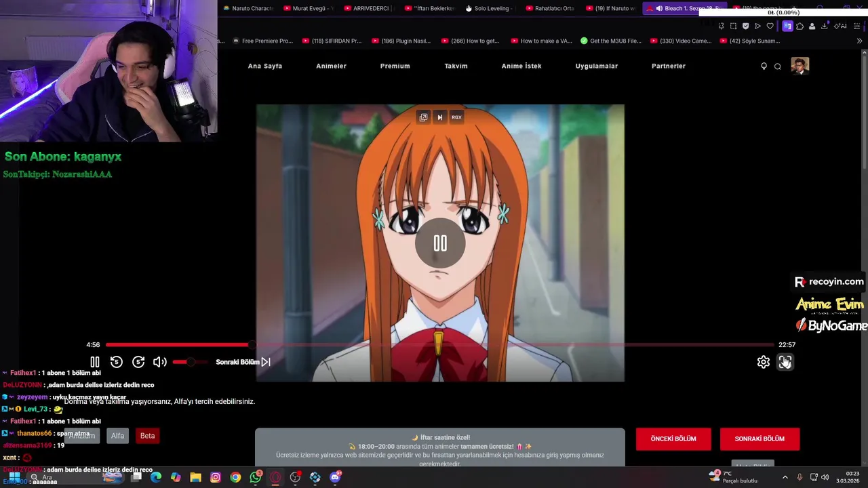Open Discord from the taskbar

pos(335,477)
